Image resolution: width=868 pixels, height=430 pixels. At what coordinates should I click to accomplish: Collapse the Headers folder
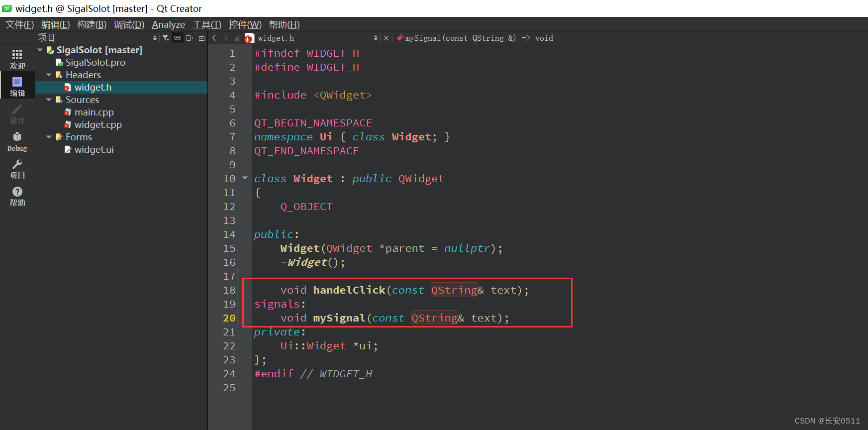(49, 75)
